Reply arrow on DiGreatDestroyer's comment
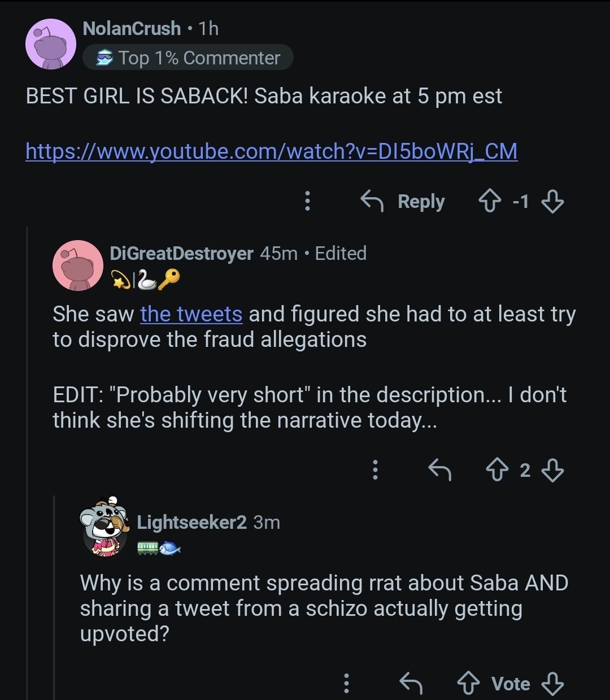The image size is (610, 700). [440, 469]
